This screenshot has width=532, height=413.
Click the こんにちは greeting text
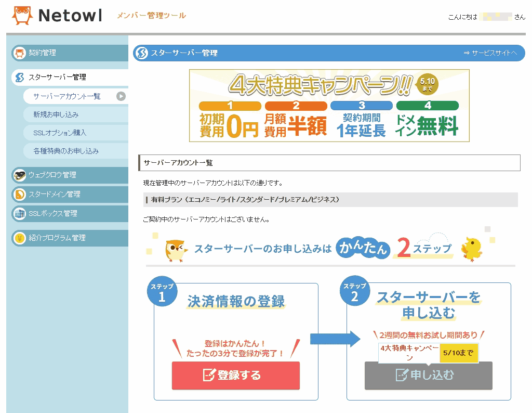click(x=463, y=17)
